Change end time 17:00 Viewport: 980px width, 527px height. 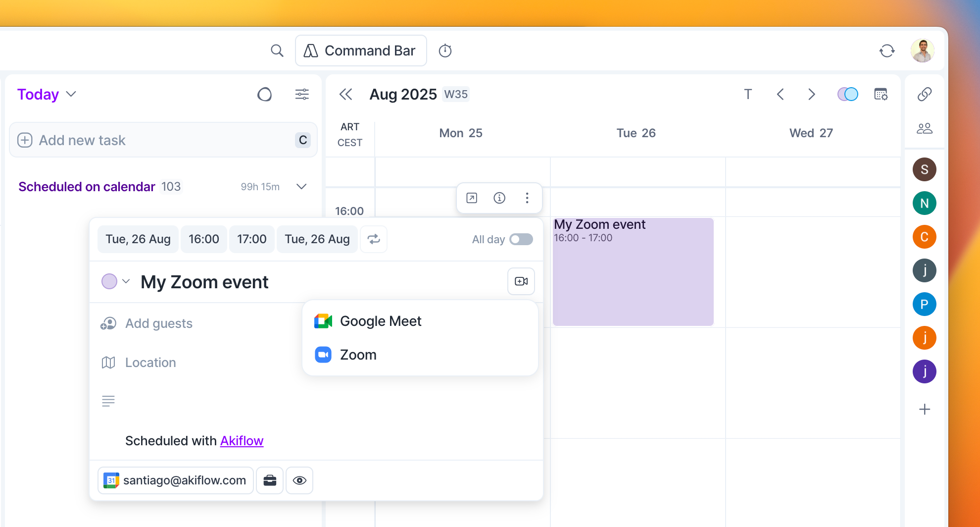[252, 239]
